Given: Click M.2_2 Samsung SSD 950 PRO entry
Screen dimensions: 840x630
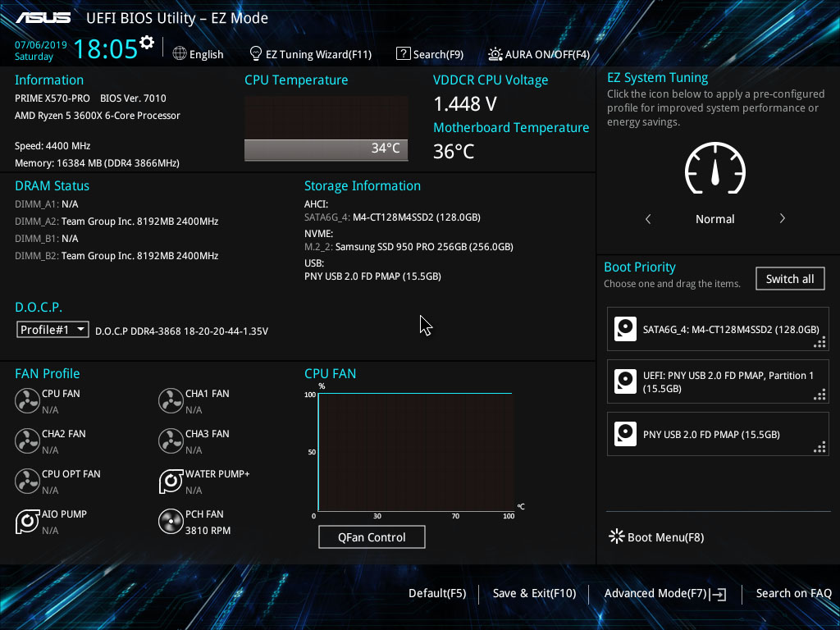Looking at the screenshot, I should [x=409, y=247].
